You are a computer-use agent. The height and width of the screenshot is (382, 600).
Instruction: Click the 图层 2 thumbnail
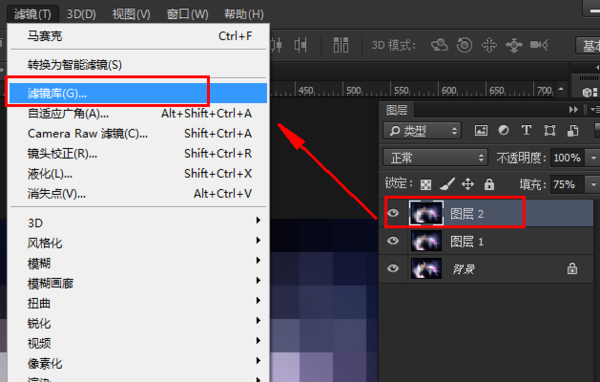[x=426, y=213]
